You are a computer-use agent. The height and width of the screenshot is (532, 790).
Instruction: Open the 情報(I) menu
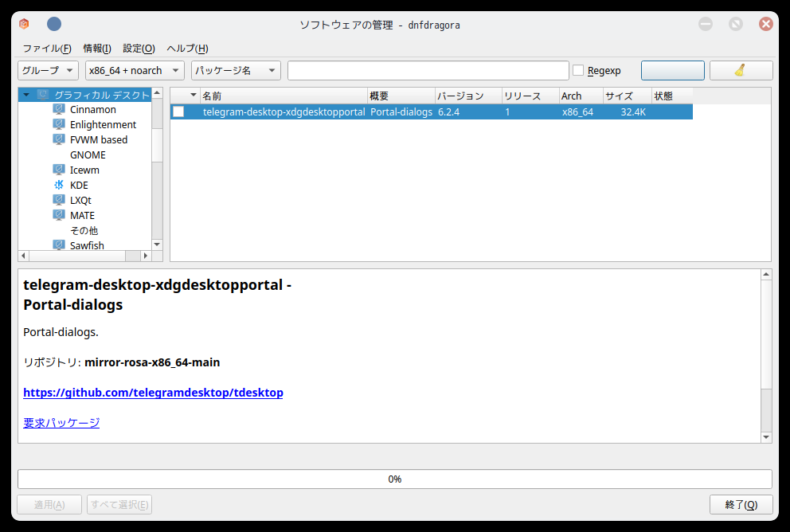[97, 49]
